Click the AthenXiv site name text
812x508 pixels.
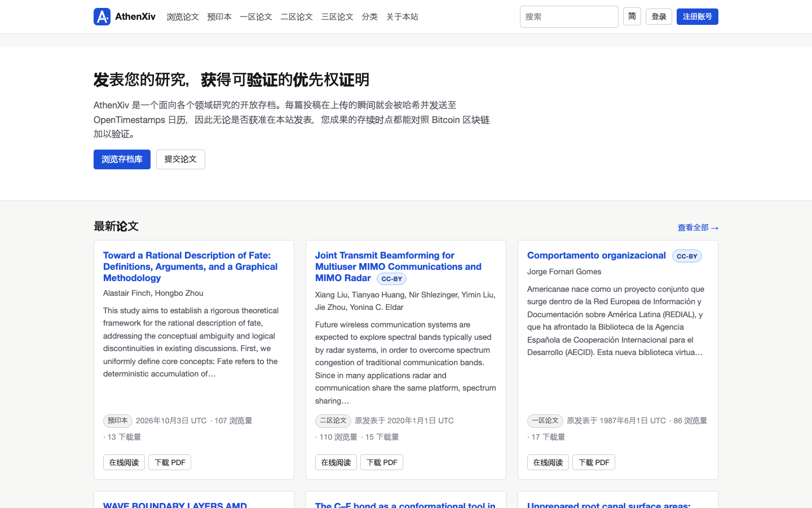pos(135,17)
